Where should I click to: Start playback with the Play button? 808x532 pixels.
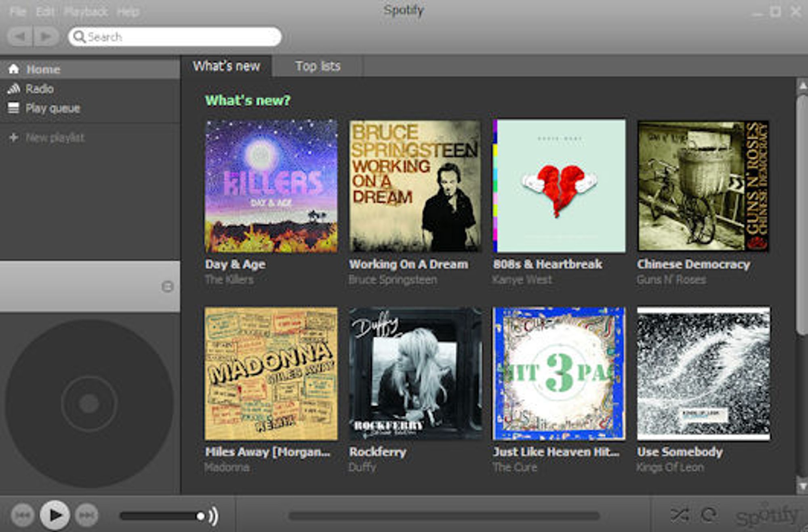pyautogui.click(x=55, y=515)
